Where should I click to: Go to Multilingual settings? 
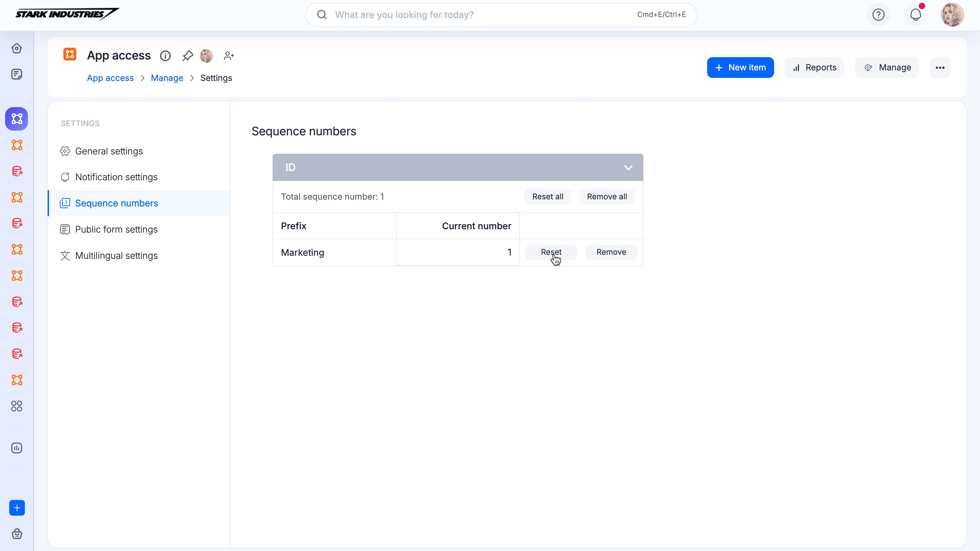coord(116,255)
